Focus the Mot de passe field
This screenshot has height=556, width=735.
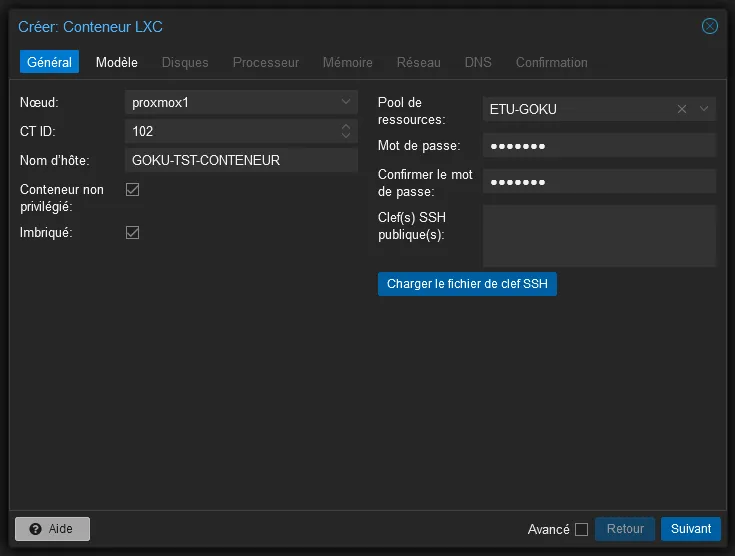click(599, 146)
